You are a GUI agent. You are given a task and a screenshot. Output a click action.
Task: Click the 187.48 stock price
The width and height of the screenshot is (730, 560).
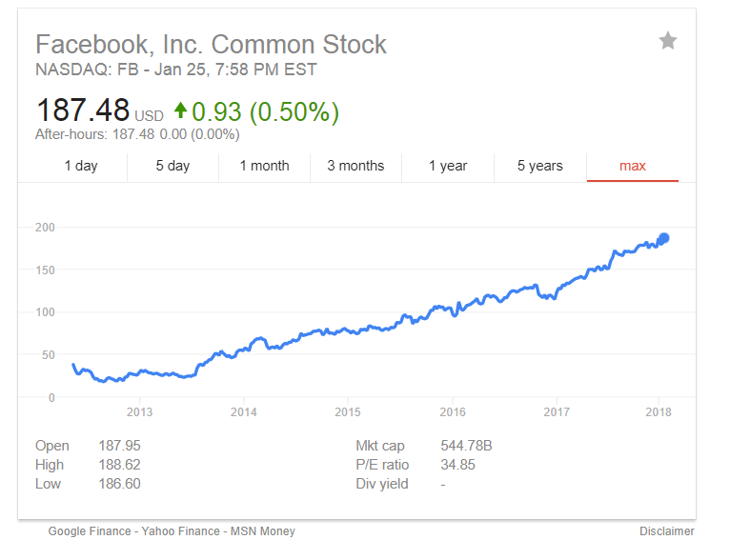coord(82,111)
